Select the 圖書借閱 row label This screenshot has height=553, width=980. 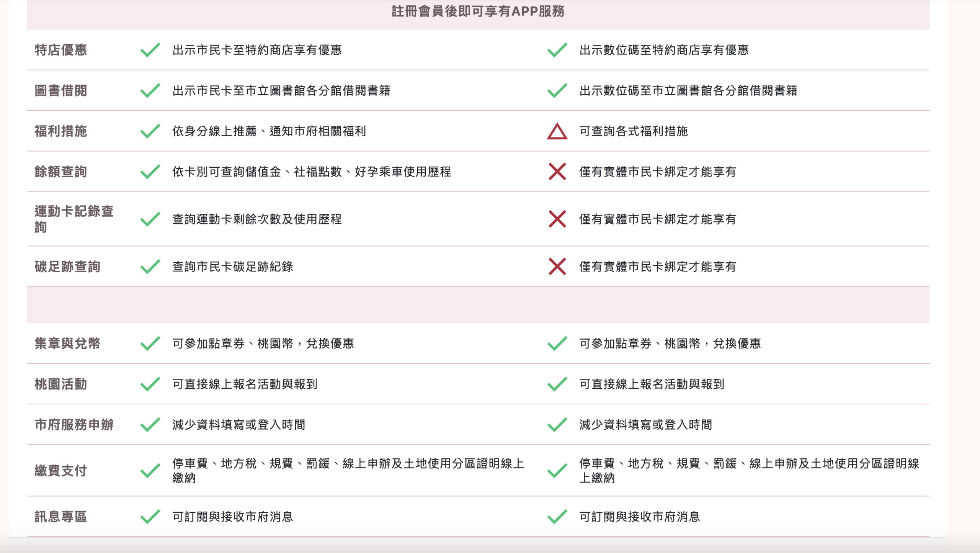[x=61, y=91]
